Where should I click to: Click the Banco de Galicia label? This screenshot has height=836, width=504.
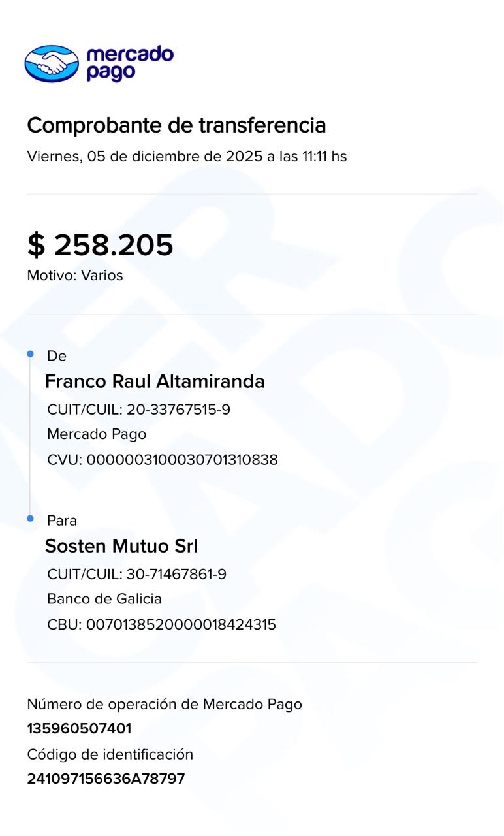104,599
